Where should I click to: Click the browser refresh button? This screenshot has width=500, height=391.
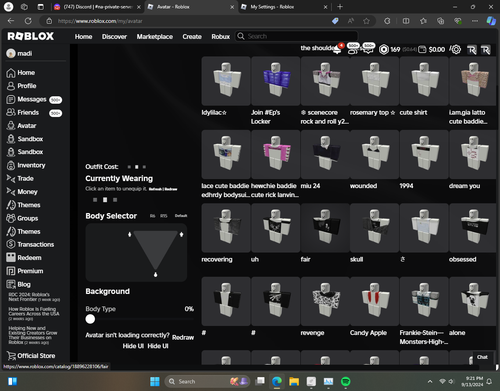coord(28,21)
